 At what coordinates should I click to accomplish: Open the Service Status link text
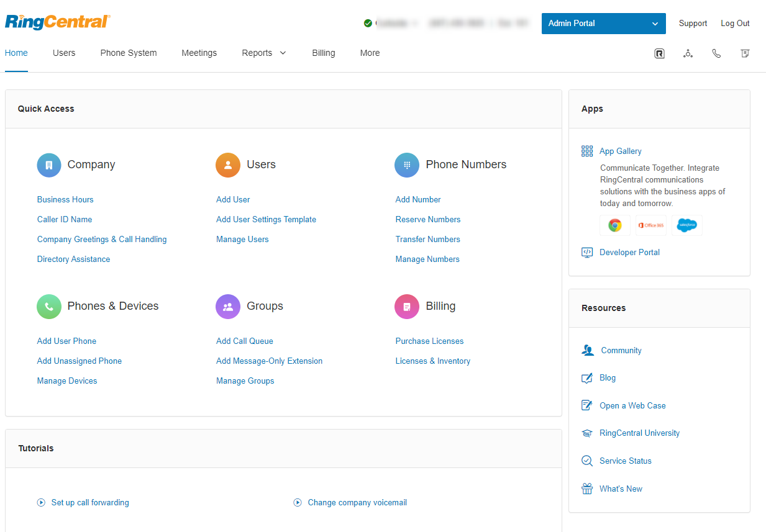point(626,461)
